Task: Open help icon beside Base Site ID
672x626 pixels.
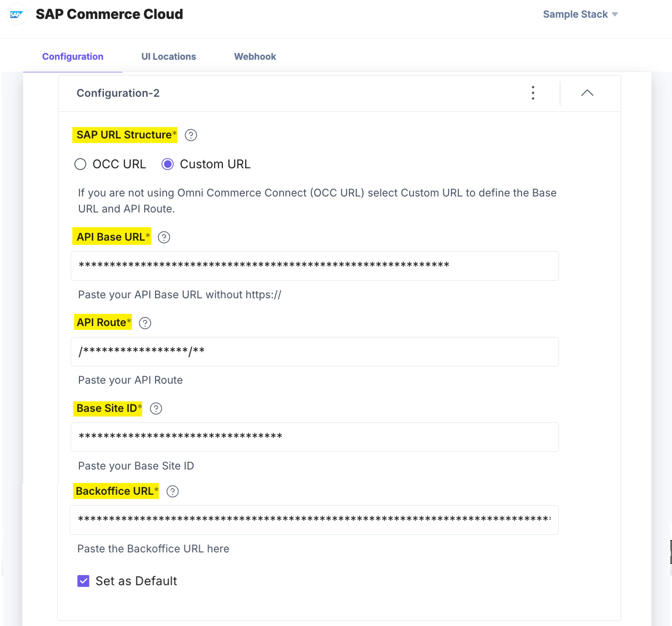Action: pos(156,409)
